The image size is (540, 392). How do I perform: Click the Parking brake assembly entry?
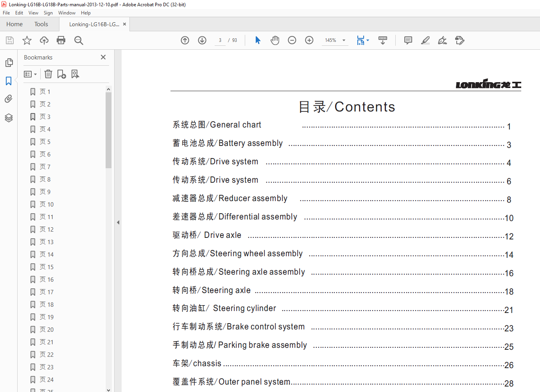[343, 346]
